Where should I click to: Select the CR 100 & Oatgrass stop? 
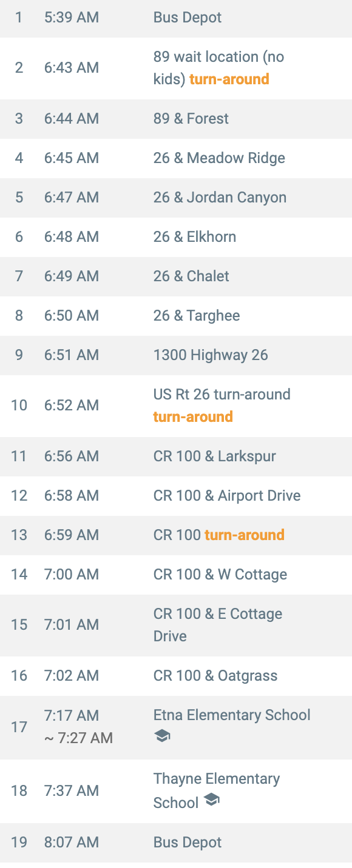point(176,676)
